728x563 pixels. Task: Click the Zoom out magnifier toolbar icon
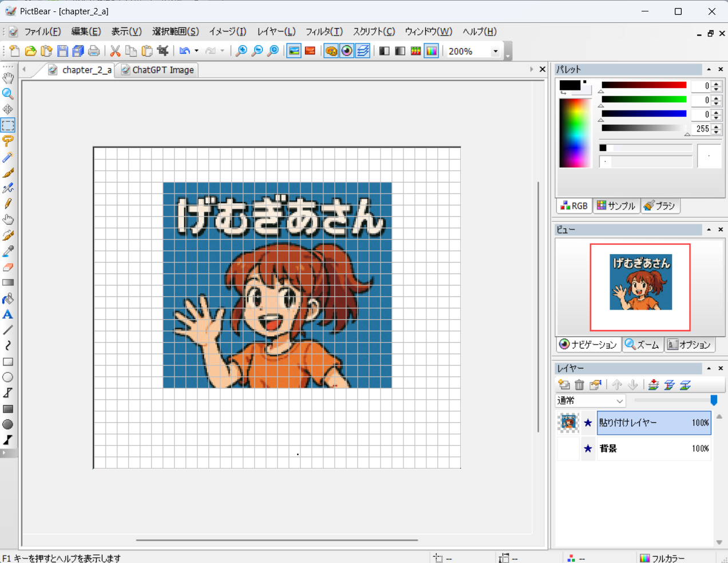pos(258,51)
